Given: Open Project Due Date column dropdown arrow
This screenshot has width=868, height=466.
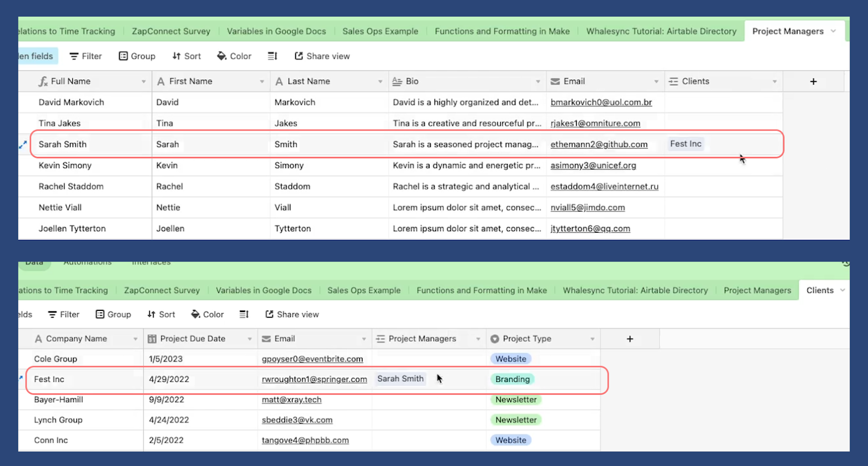Looking at the screenshot, I should [x=250, y=339].
